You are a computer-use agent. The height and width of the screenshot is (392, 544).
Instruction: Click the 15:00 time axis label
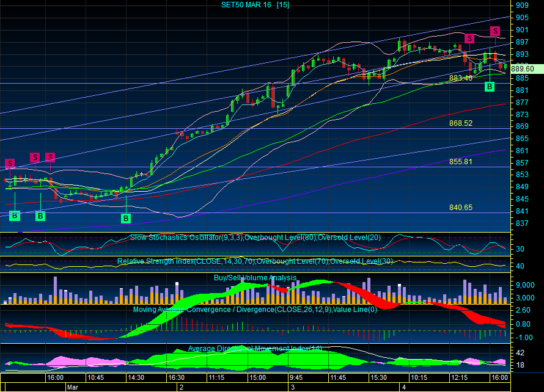[x=257, y=377]
